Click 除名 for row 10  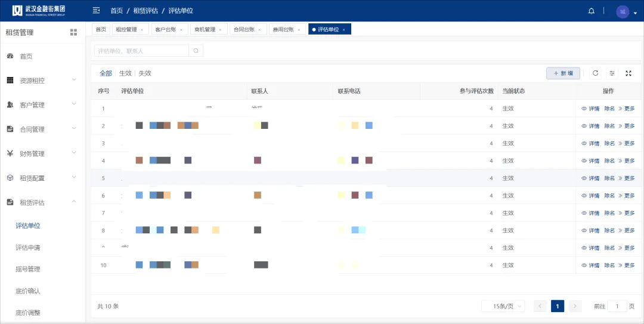(609, 265)
